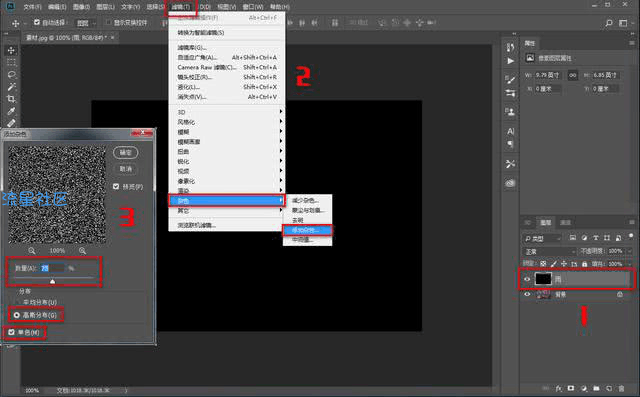This screenshot has height=397, width=640.
Task: Click the Photoshop logo icon
Action: click(x=10, y=6)
